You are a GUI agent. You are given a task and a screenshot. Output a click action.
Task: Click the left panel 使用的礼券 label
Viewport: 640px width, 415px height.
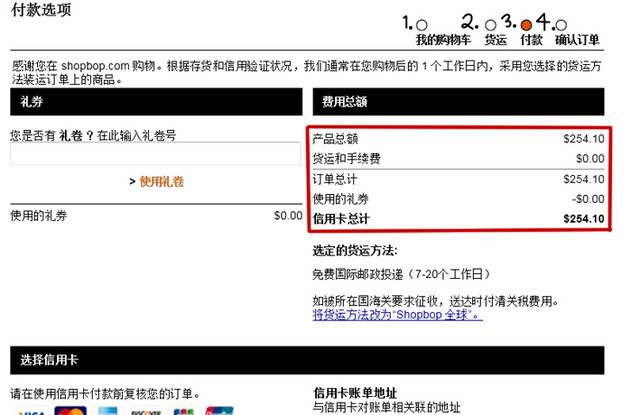click(39, 215)
